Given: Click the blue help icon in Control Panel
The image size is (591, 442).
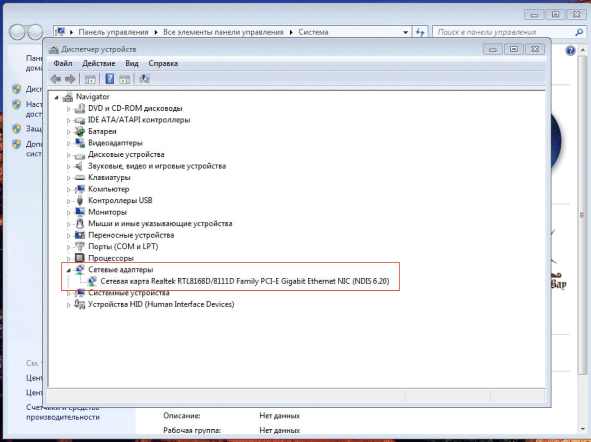Looking at the screenshot, I should [x=570, y=50].
